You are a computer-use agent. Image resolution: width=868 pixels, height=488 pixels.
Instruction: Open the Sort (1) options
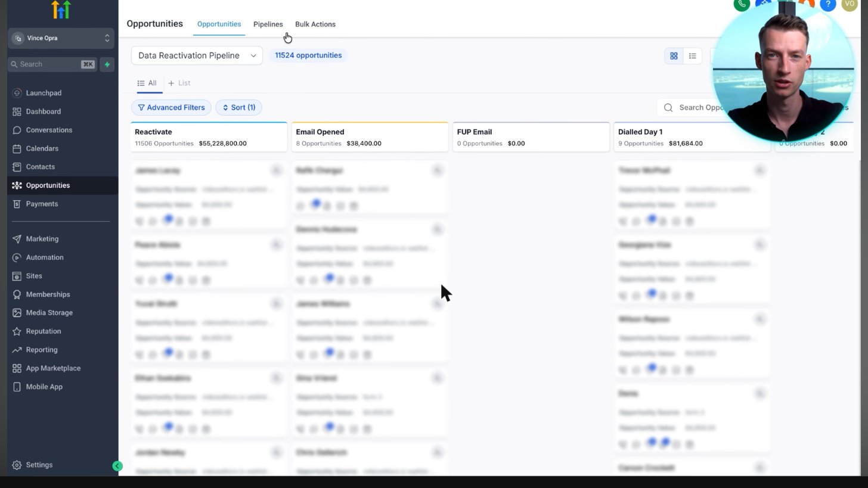[238, 107]
